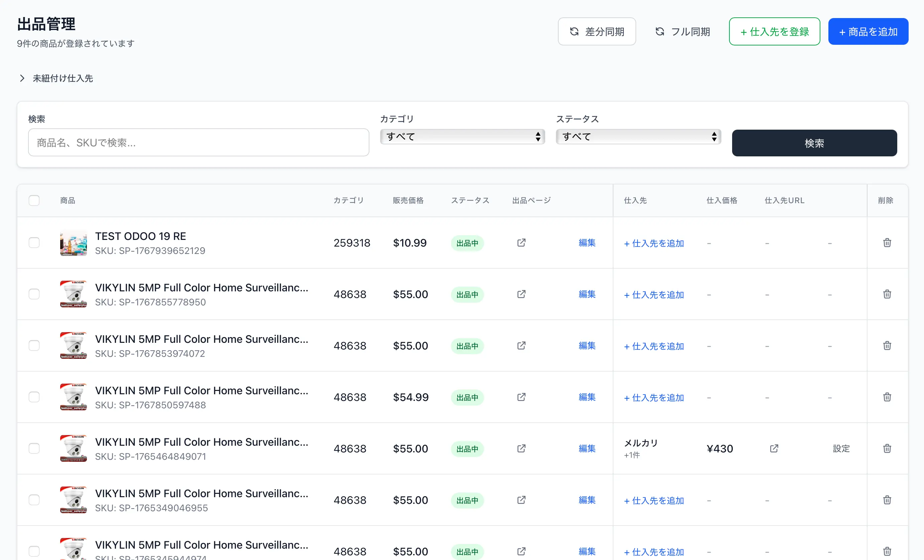
Task: Click the 商品を追加 button
Action: click(868, 31)
